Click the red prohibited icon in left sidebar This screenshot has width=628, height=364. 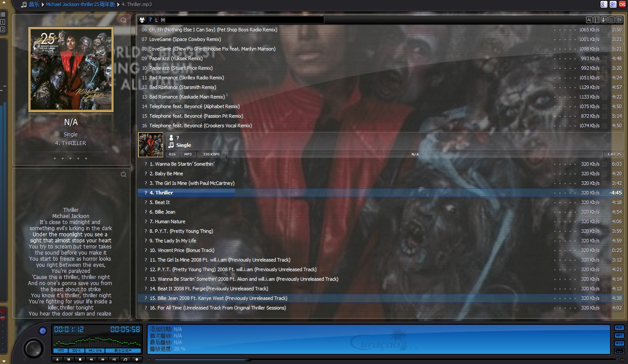pos(3,311)
